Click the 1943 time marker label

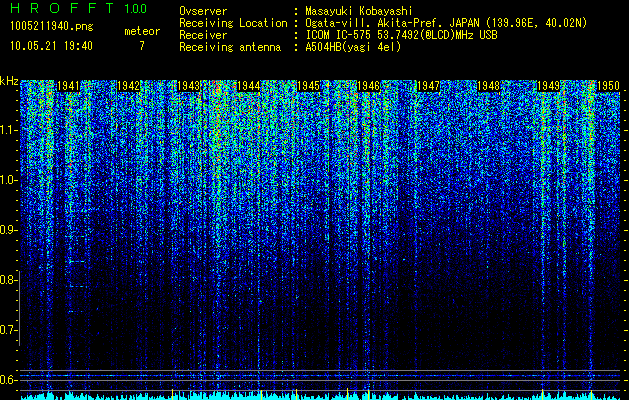coord(189,86)
